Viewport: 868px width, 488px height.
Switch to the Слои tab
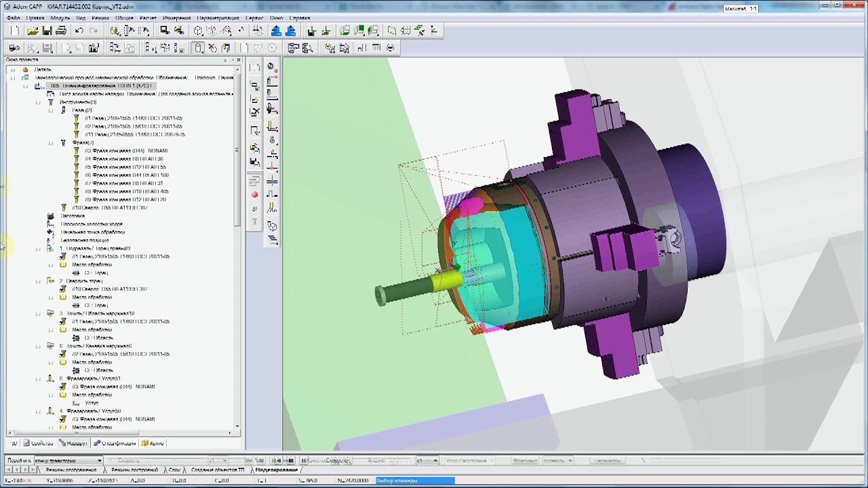tap(174, 470)
